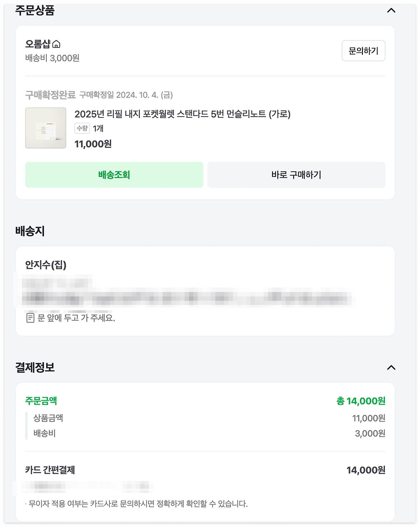Track delivery with the 배송조회 button
The width and height of the screenshot is (420, 527).
coord(114,175)
